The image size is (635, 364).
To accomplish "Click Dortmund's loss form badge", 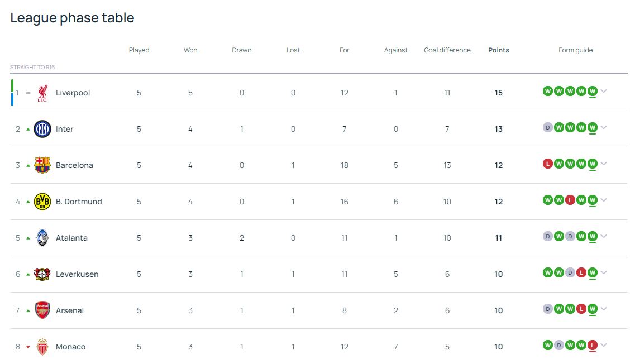I will point(570,200).
